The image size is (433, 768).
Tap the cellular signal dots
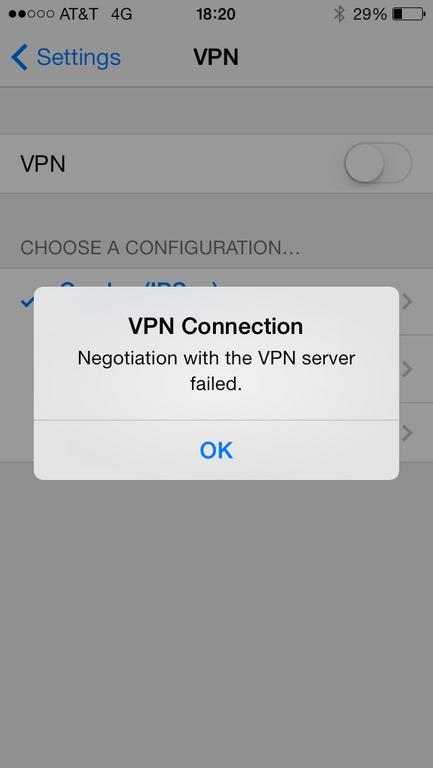[31, 14]
